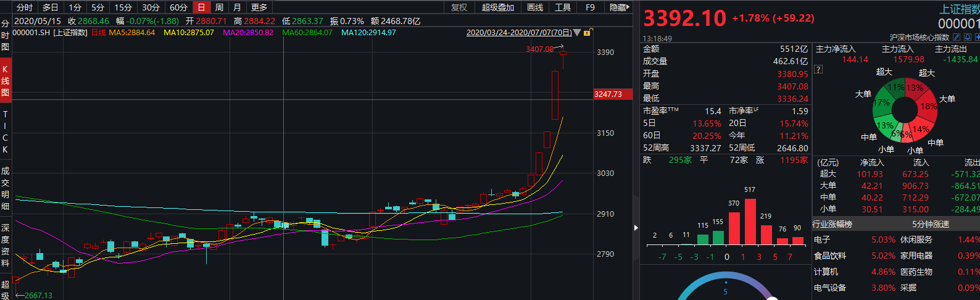Open the date range dropdown triangle

point(577,33)
